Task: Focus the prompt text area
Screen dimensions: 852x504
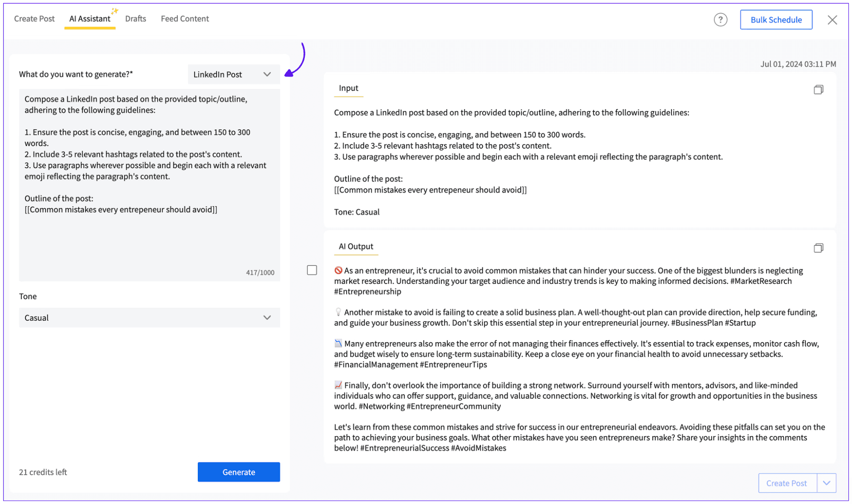Action: pos(149,185)
